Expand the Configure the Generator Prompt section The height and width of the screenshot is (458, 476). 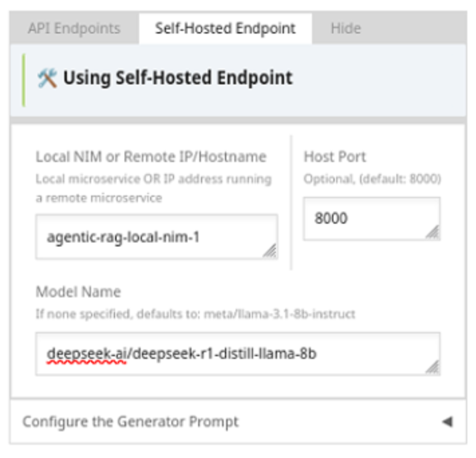tap(131, 422)
